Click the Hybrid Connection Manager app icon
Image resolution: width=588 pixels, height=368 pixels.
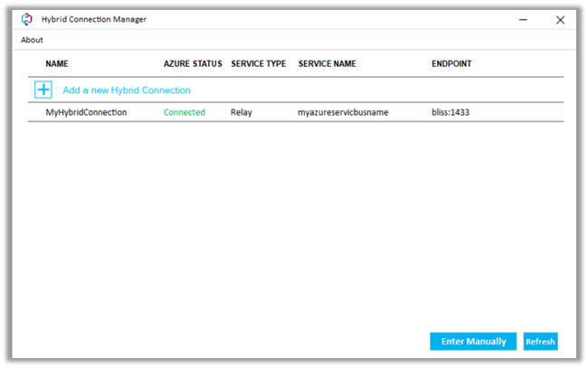click(x=26, y=19)
